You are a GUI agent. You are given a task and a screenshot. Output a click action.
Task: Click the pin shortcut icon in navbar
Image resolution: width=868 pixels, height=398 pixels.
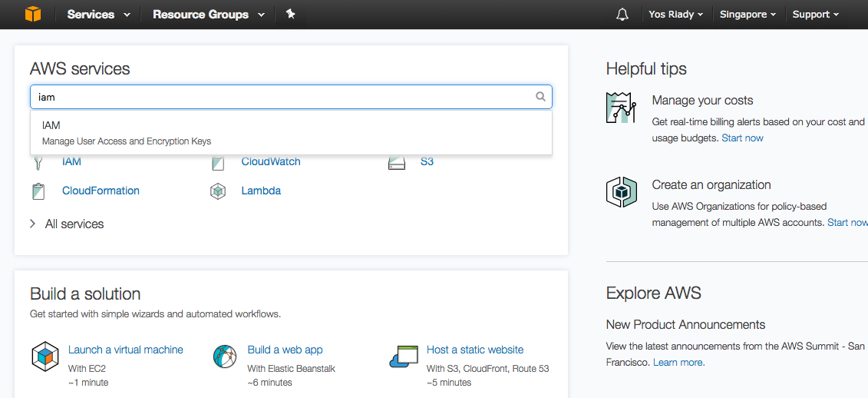(290, 14)
